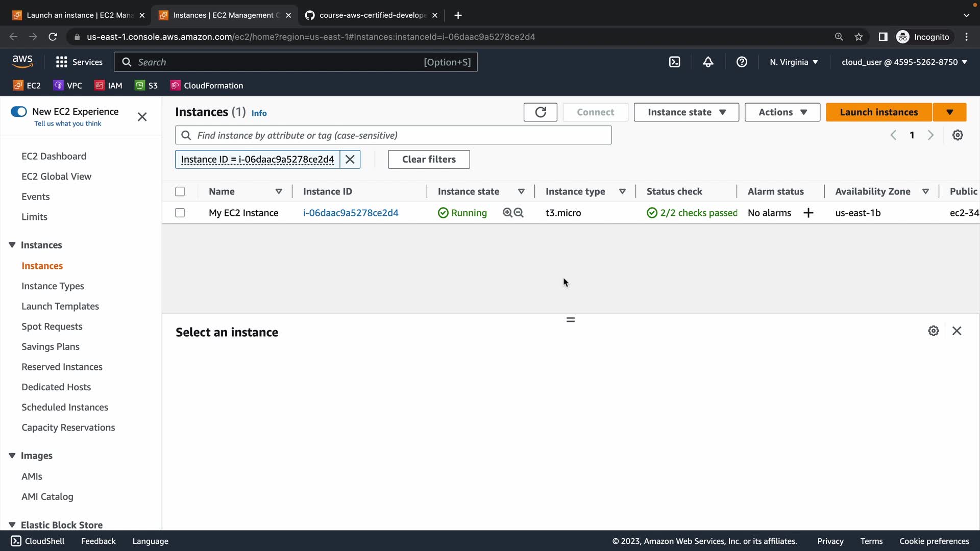Toggle the New EC2 Experience switch

coord(19,112)
